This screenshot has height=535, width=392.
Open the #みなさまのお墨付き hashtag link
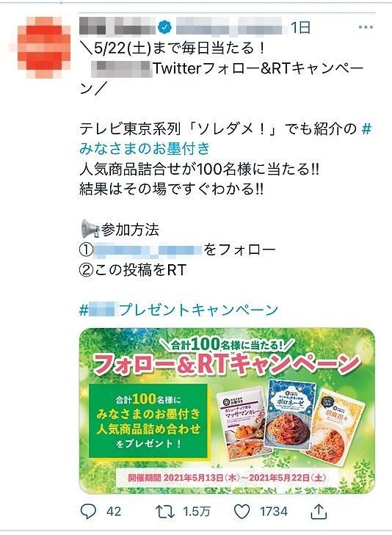(225, 139)
